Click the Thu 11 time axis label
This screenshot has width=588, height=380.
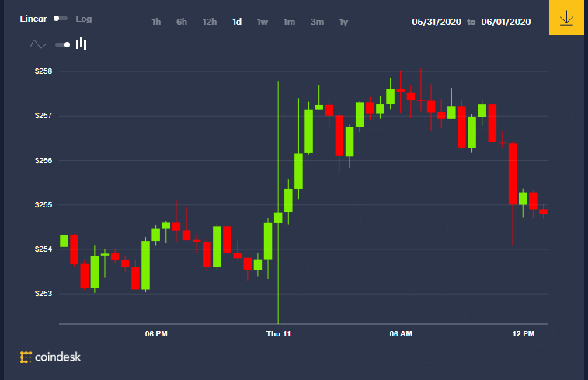(x=278, y=334)
